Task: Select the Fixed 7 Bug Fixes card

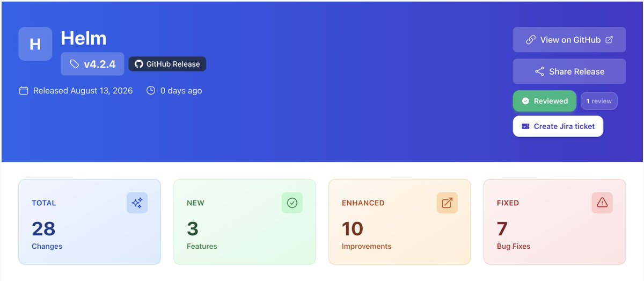Action: tap(554, 222)
